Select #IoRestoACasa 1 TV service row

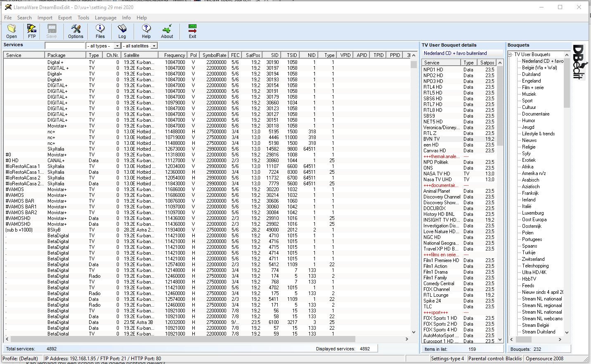point(206,166)
